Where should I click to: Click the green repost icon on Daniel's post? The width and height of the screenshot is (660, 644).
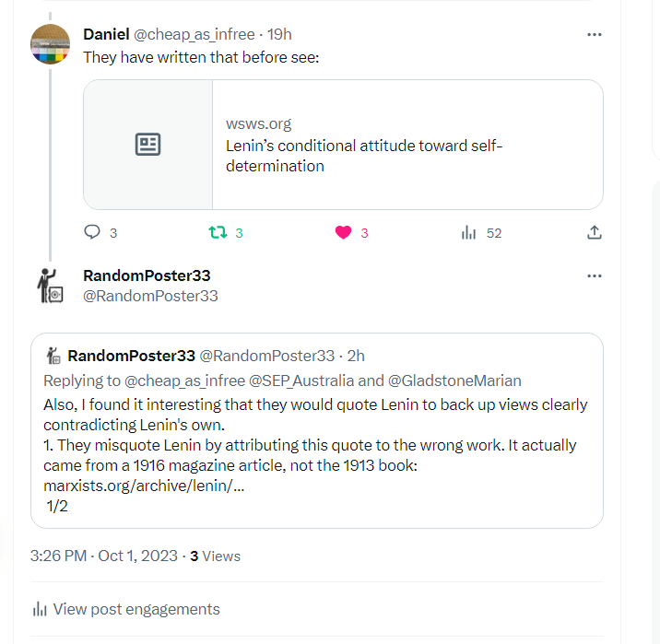[x=218, y=232]
